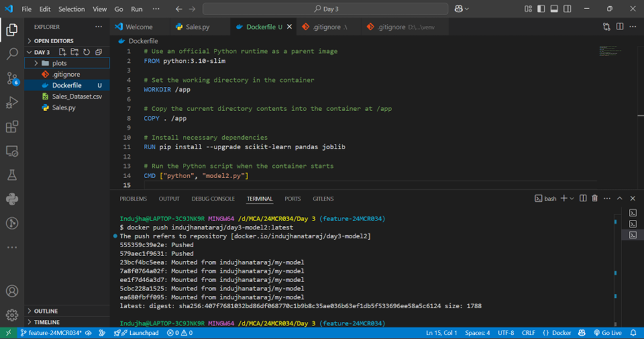Expand the OUTLINE section
Image resolution: width=644 pixels, height=339 pixels.
[67, 311]
